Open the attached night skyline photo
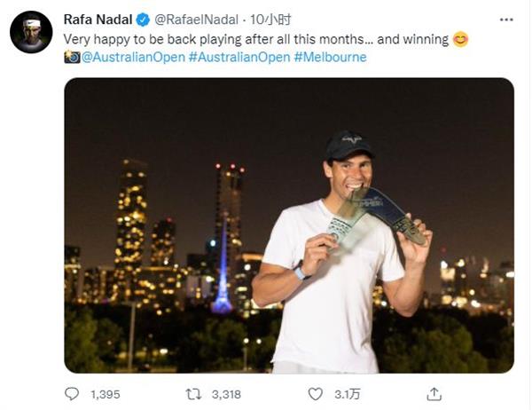This screenshot has width=532, height=410. point(289,225)
